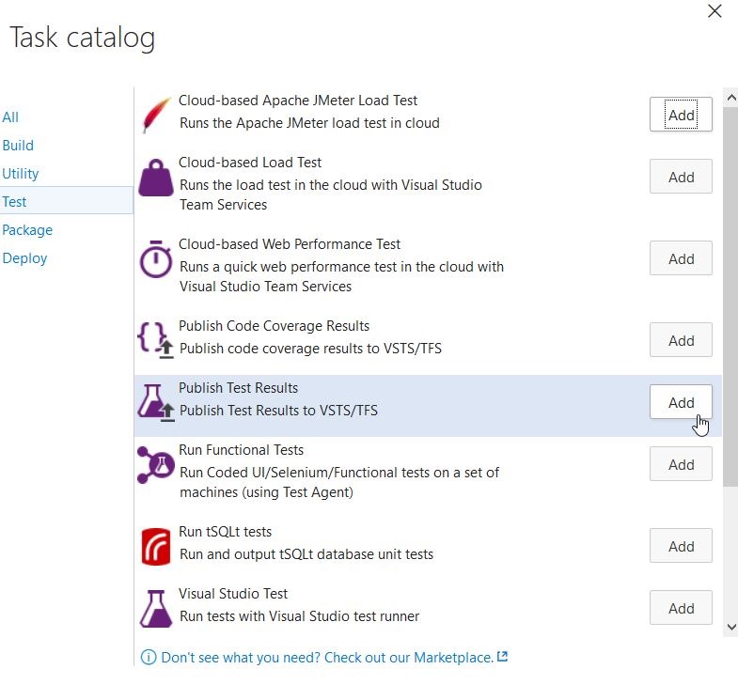
Task: Select the Test category tab
Action: coord(15,202)
